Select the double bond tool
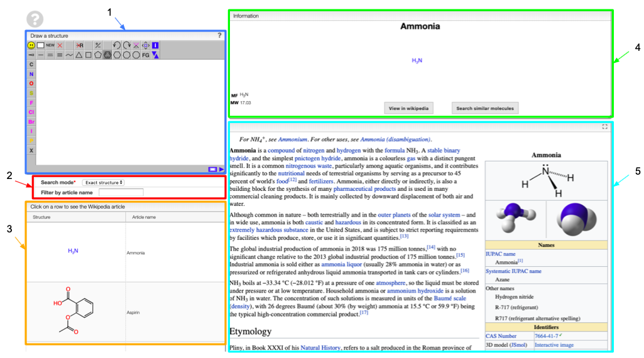The width and height of the screenshot is (644, 358). pyautogui.click(x=50, y=55)
